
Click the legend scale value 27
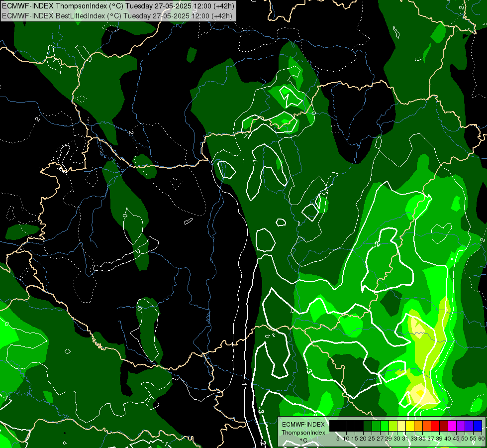tap(380, 439)
